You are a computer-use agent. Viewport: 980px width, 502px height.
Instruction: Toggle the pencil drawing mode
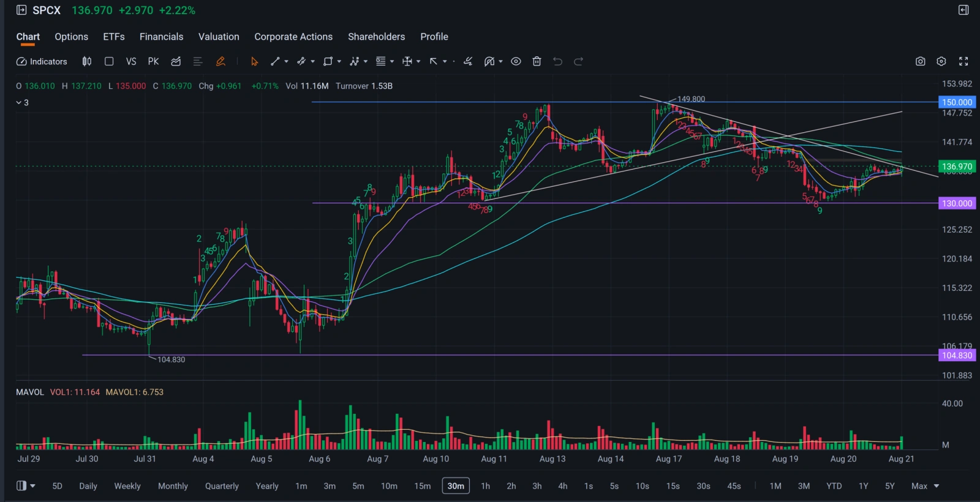point(221,61)
